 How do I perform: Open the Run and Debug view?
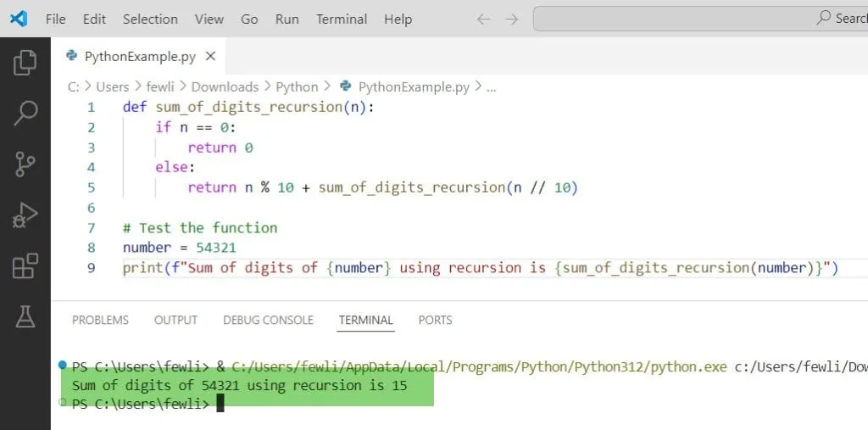click(25, 215)
